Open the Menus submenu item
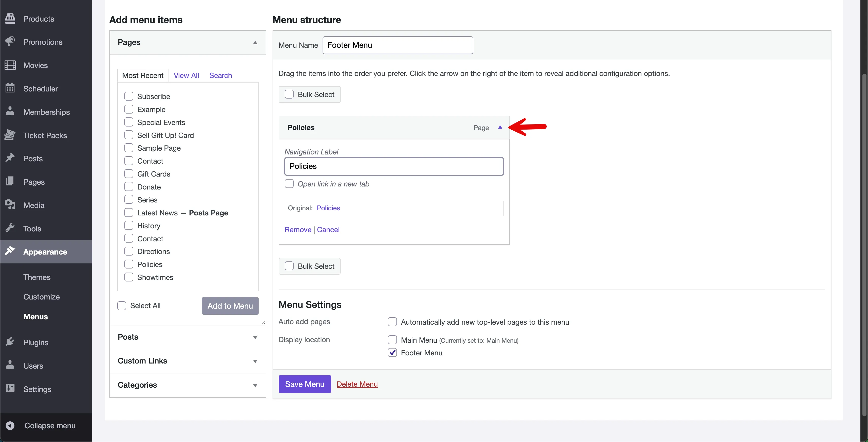Viewport: 868px width, 442px height. coord(35,317)
